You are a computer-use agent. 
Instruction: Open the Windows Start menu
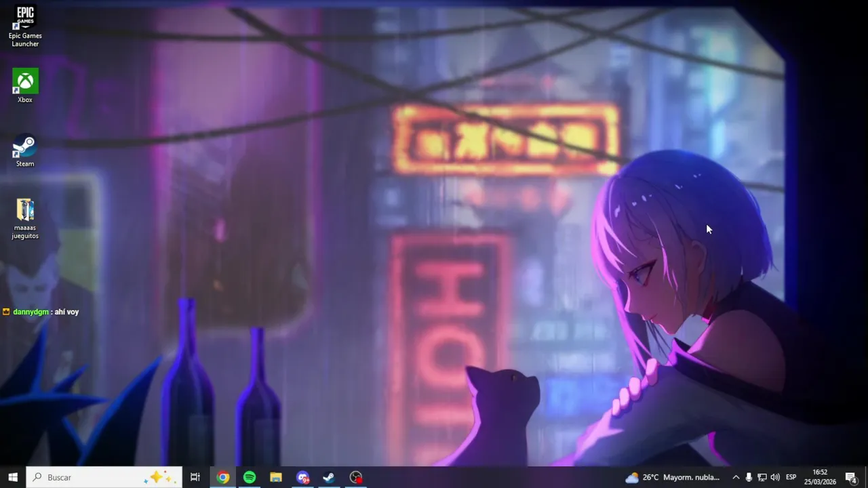click(13, 477)
